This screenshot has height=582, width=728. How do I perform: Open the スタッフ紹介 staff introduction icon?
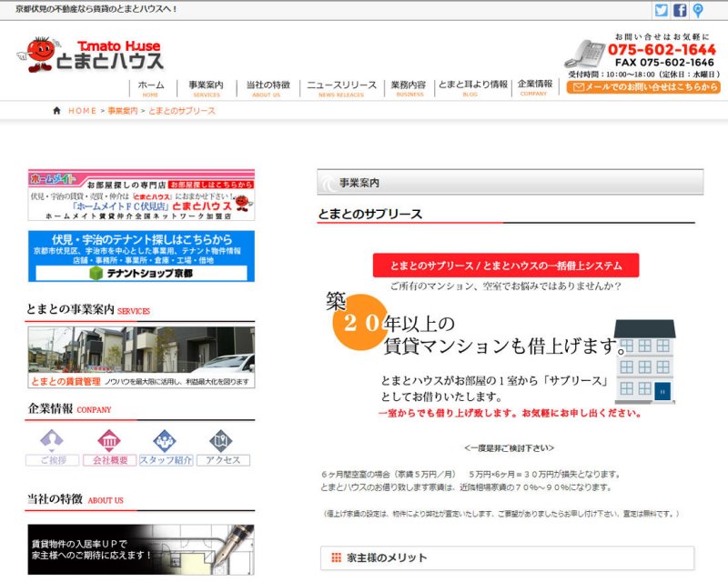(x=165, y=447)
